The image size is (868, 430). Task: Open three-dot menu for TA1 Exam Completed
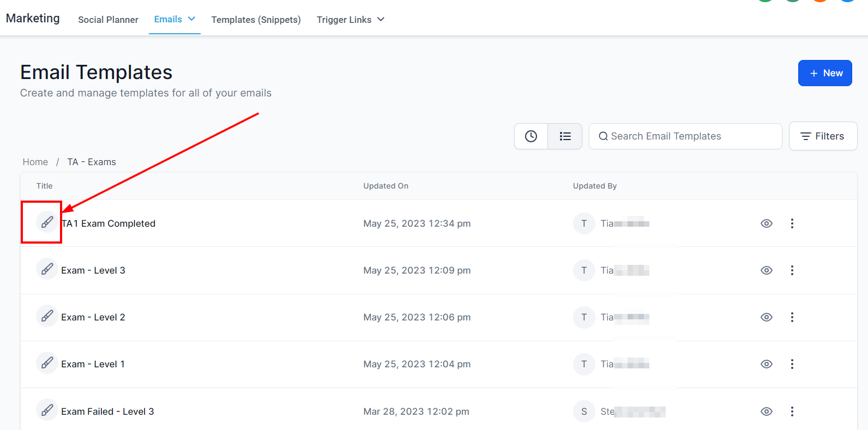coord(792,223)
